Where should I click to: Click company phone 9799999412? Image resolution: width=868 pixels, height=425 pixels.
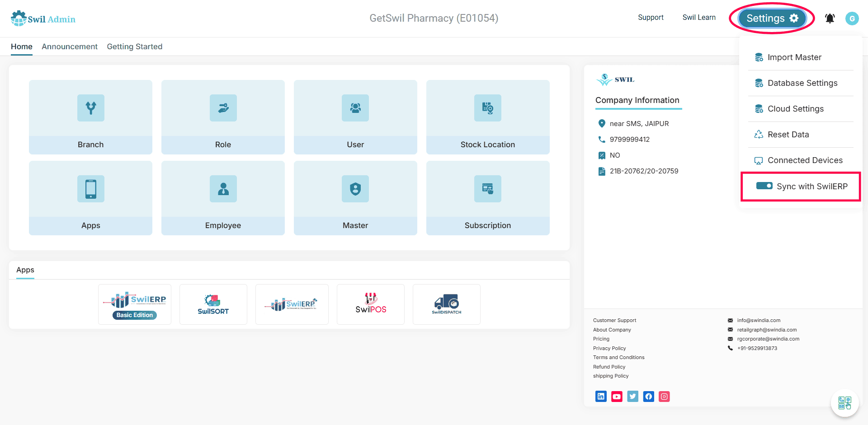pyautogui.click(x=630, y=140)
